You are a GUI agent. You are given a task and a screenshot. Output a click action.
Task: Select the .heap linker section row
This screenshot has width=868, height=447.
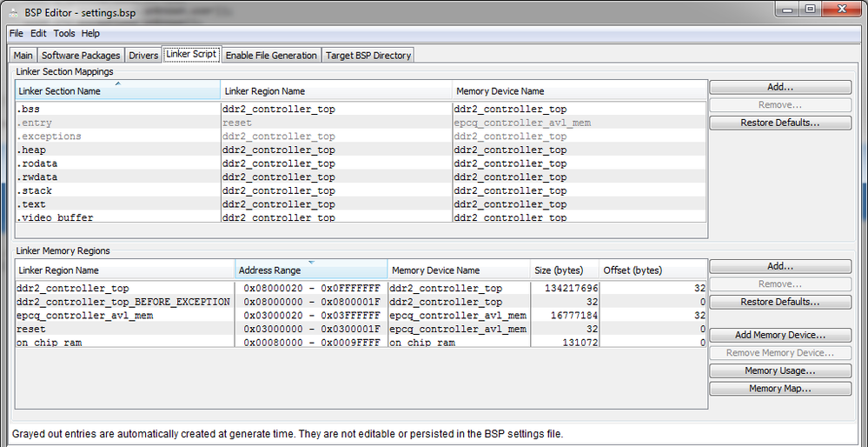point(116,150)
